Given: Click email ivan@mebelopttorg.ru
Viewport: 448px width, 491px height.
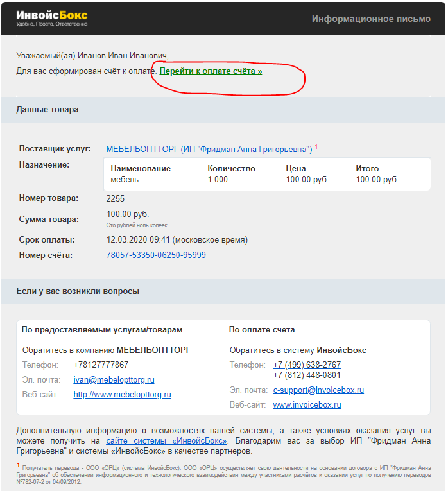Looking at the screenshot, I should click(x=114, y=380).
